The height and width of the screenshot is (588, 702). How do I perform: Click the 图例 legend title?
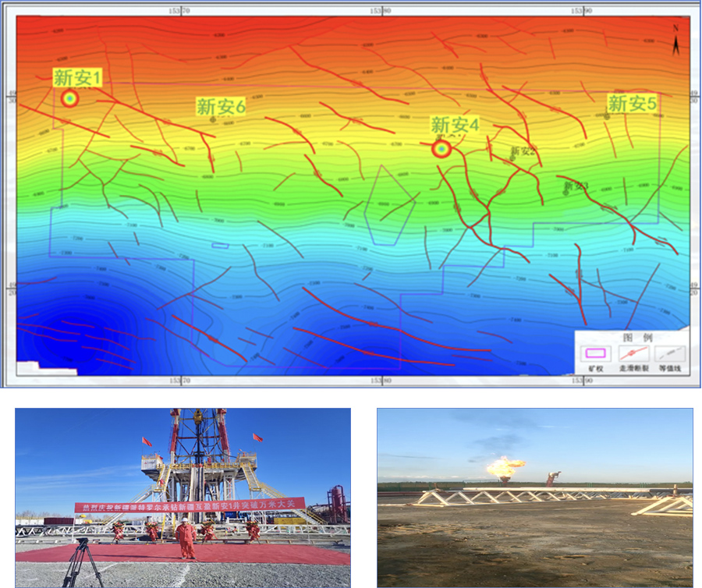(x=637, y=338)
